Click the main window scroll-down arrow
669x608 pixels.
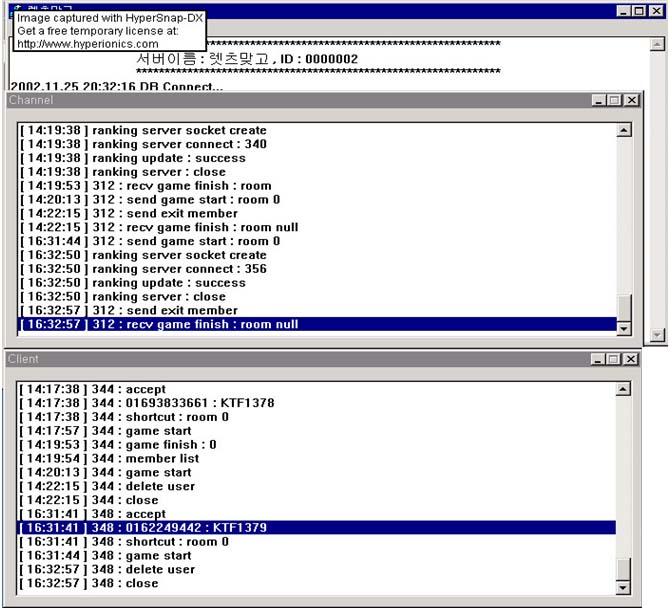pos(657,335)
